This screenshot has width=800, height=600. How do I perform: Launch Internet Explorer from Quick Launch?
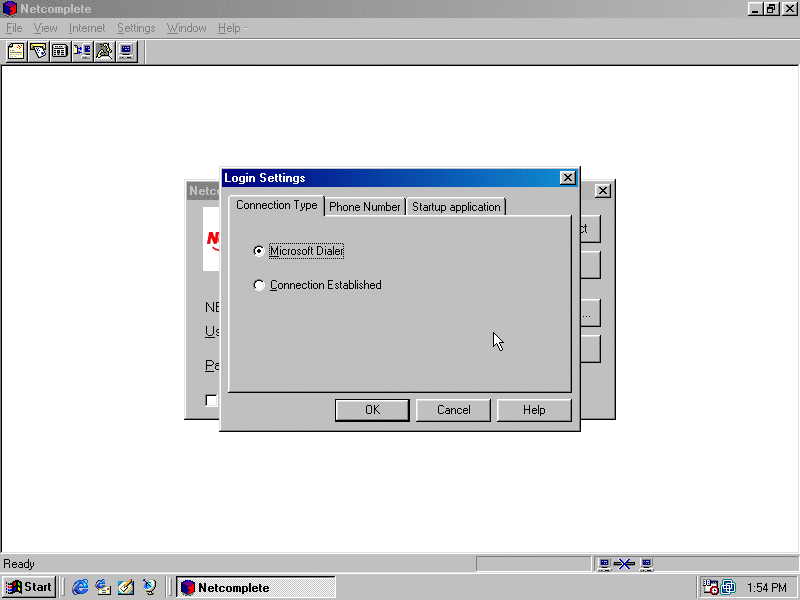tap(81, 587)
